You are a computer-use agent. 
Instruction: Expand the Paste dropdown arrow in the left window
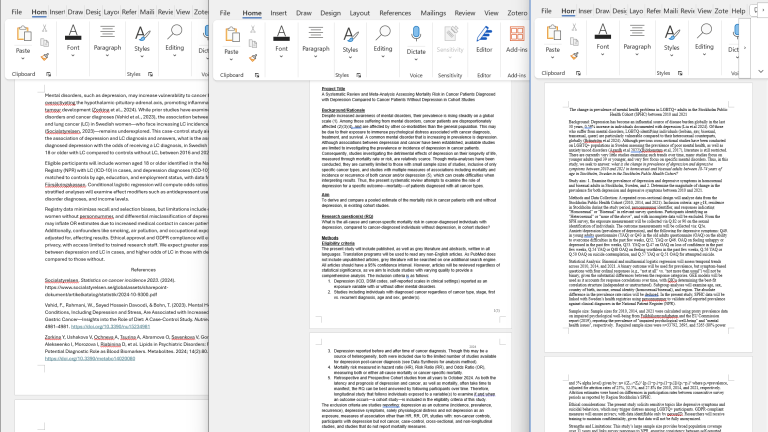click(x=23, y=58)
